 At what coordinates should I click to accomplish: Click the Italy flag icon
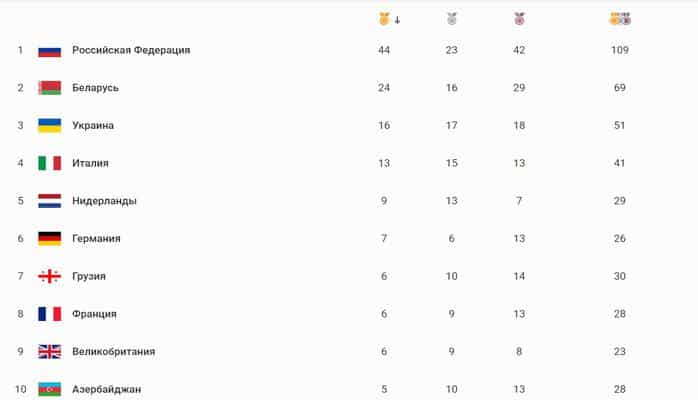[x=49, y=163]
